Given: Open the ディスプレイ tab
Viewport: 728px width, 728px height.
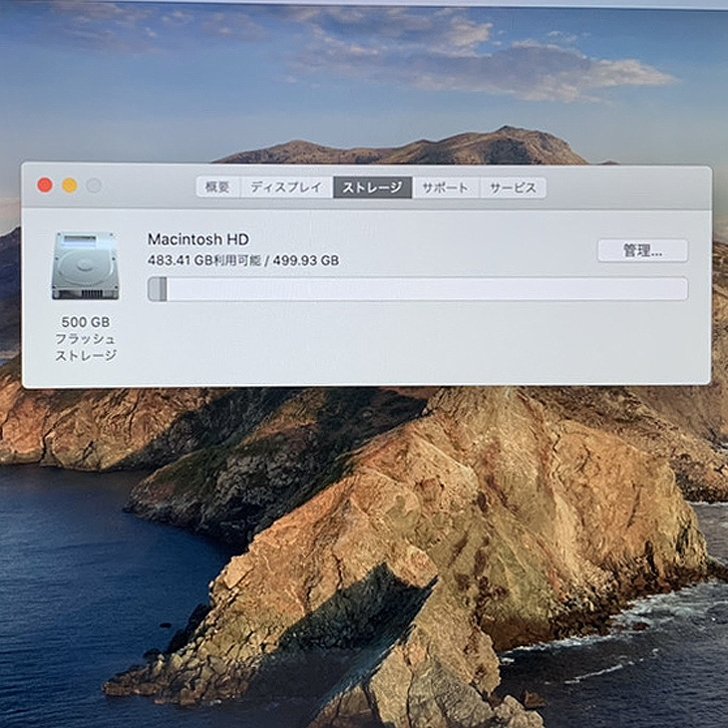Looking at the screenshot, I should click(286, 187).
